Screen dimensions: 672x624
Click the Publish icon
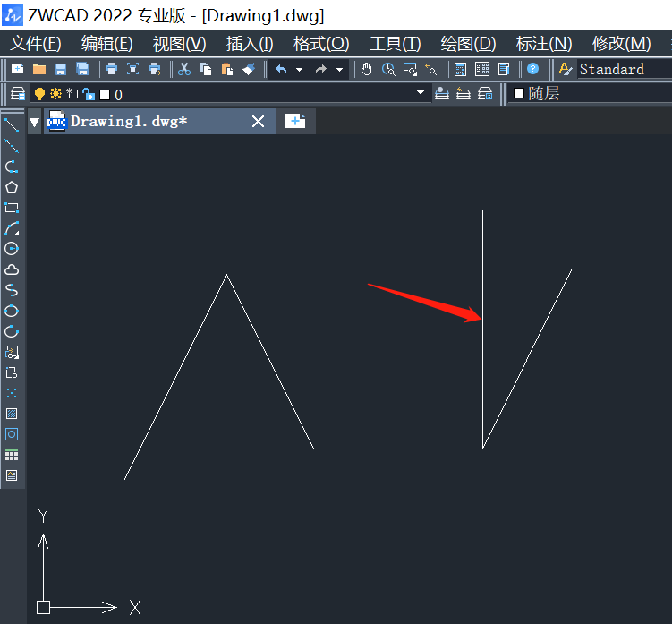point(155,69)
